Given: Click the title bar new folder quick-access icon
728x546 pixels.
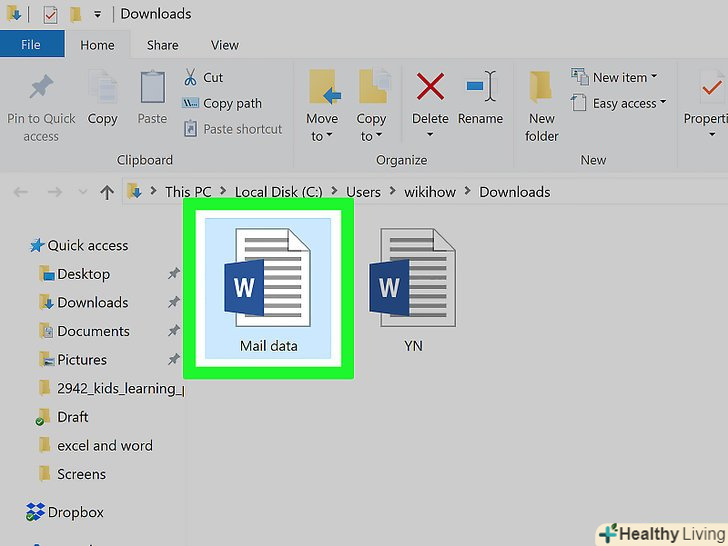Looking at the screenshot, I should (75, 14).
